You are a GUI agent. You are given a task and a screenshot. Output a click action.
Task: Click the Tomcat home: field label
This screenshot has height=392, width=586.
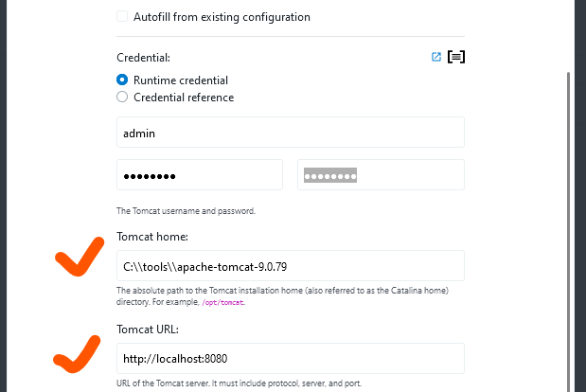point(152,237)
